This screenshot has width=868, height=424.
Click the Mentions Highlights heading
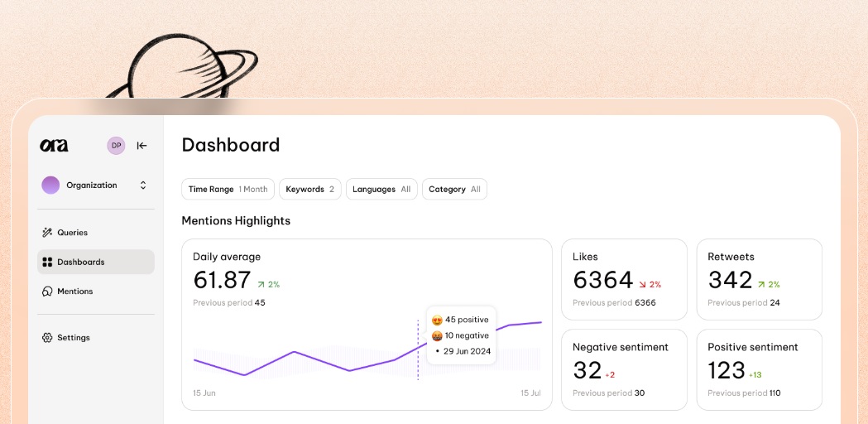point(236,220)
